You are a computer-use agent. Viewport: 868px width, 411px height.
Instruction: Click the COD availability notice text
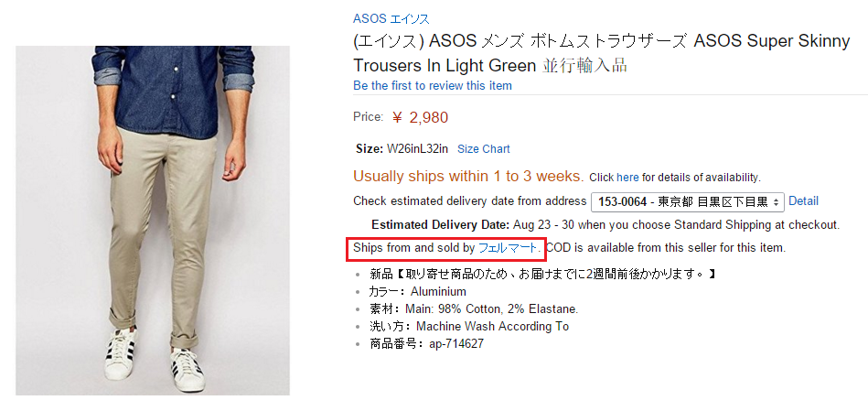pos(665,247)
